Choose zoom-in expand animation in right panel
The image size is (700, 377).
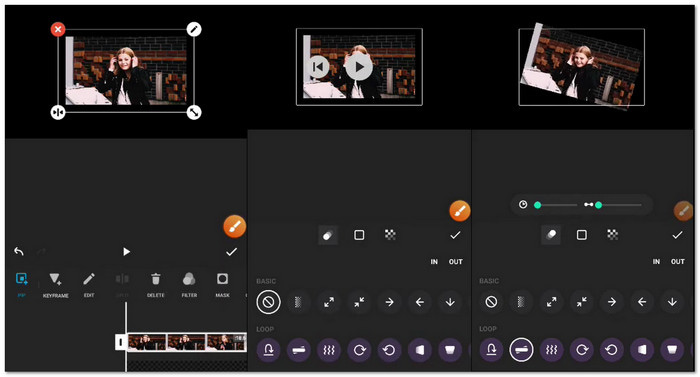pos(551,302)
